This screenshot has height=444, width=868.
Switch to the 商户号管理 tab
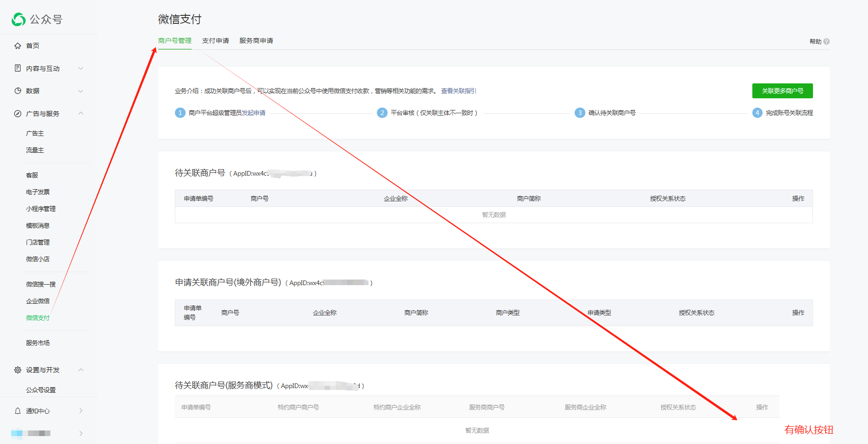coord(175,41)
